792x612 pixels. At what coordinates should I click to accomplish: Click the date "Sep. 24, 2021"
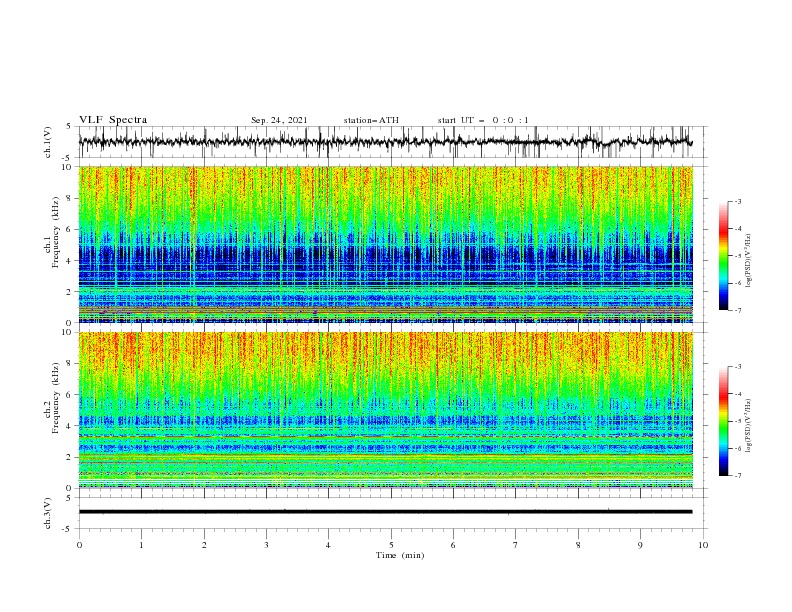click(x=279, y=120)
